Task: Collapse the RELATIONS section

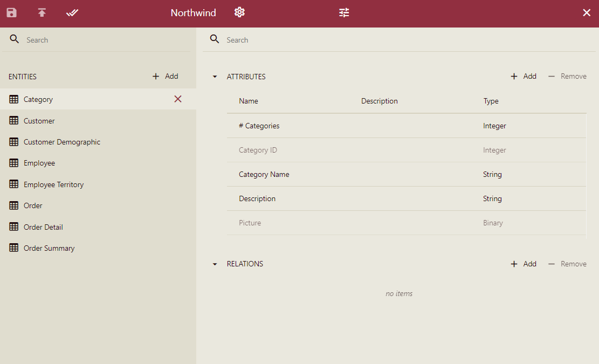Action: click(215, 264)
